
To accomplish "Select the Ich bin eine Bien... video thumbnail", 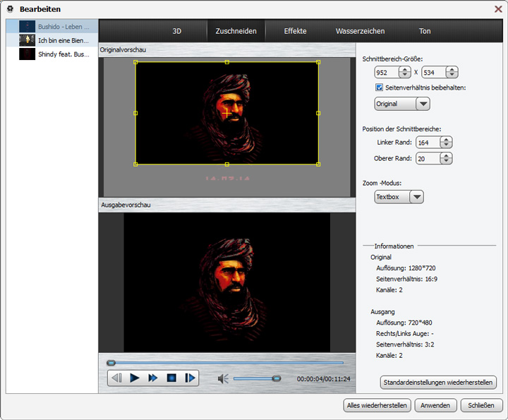I will (28, 40).
